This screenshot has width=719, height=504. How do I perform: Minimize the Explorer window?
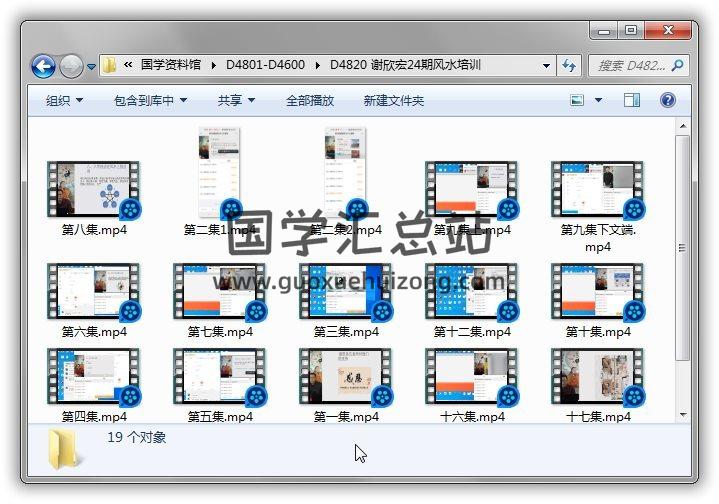click(x=604, y=31)
